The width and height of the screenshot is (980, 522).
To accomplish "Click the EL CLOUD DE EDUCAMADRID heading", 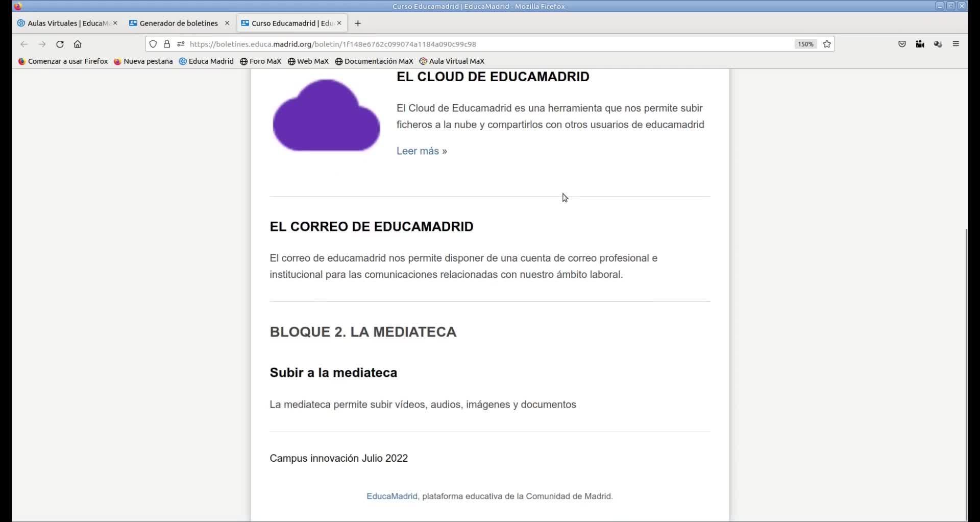I will tap(493, 77).
